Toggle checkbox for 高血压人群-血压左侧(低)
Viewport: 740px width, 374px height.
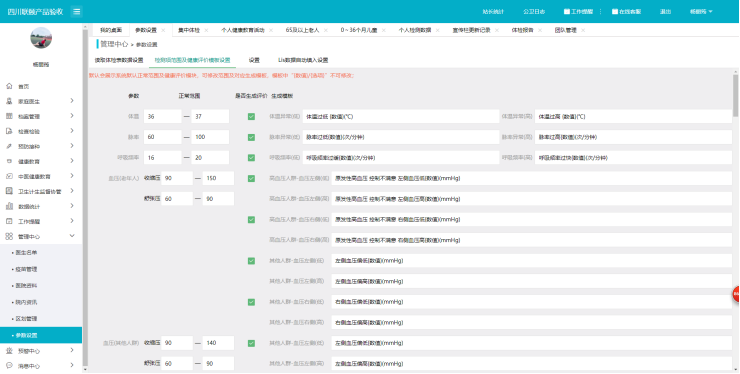pos(252,178)
